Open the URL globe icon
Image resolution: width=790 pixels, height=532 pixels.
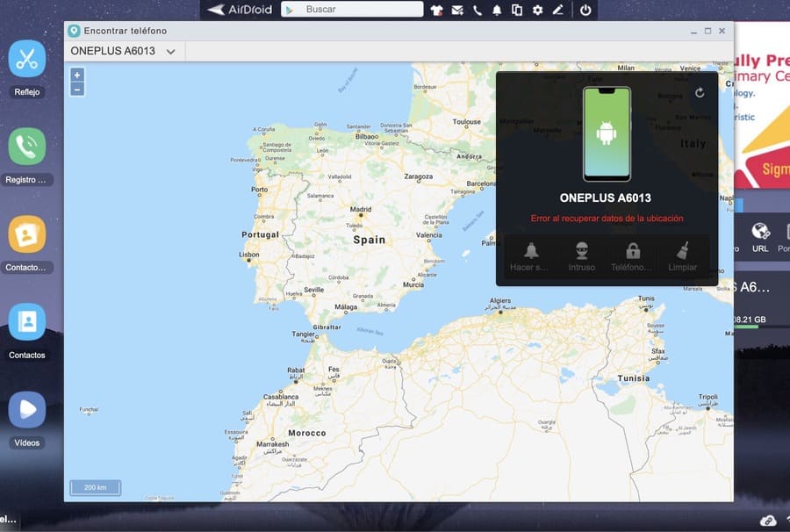760,231
